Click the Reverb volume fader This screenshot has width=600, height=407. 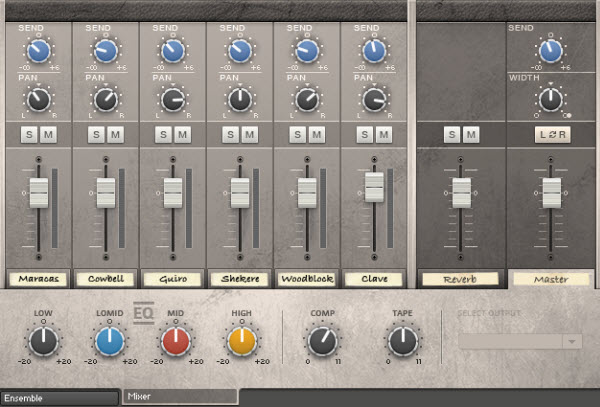pos(461,193)
